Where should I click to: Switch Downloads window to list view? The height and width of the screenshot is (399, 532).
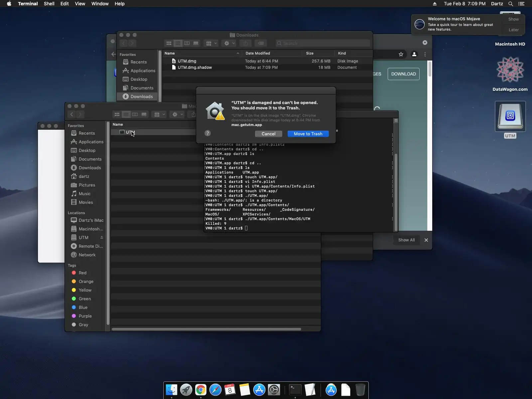point(178,43)
